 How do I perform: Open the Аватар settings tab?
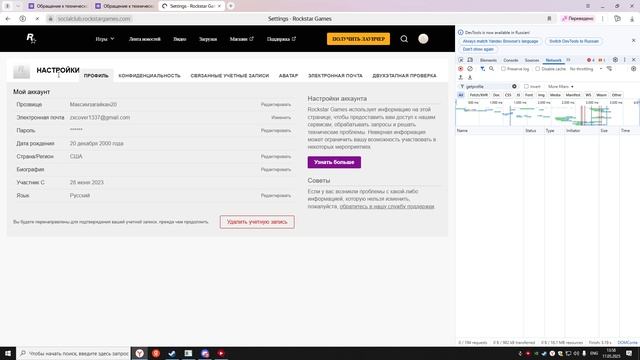(288, 76)
